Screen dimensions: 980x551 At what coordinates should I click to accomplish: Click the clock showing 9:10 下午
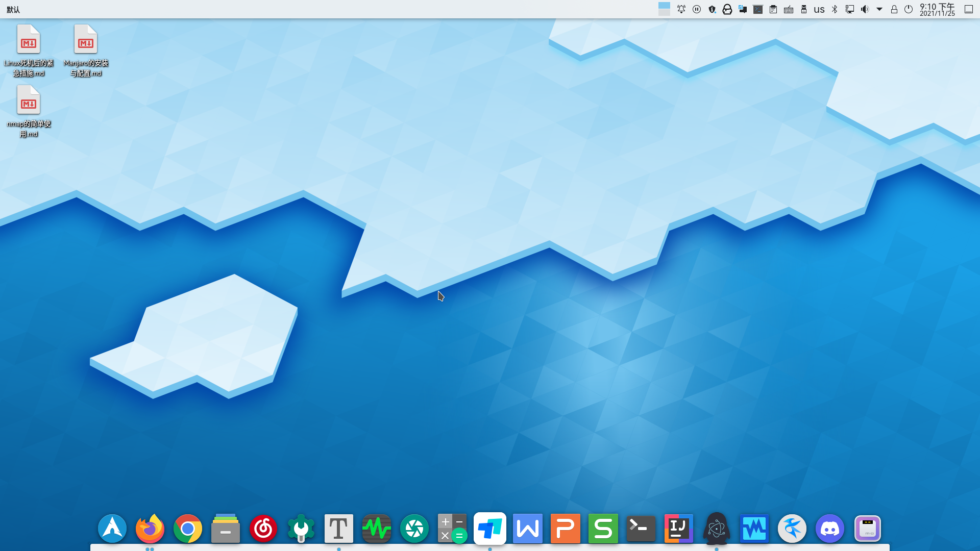(937, 9)
